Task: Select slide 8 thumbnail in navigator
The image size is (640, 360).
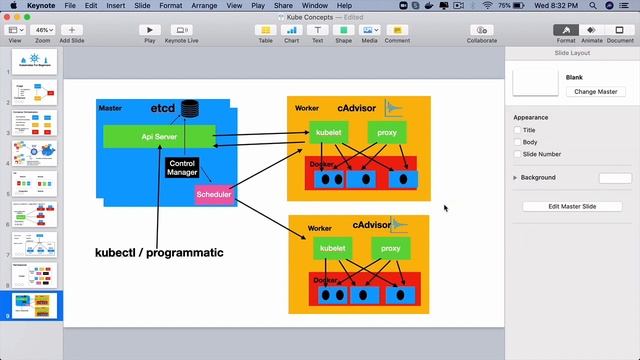Action: (34, 276)
